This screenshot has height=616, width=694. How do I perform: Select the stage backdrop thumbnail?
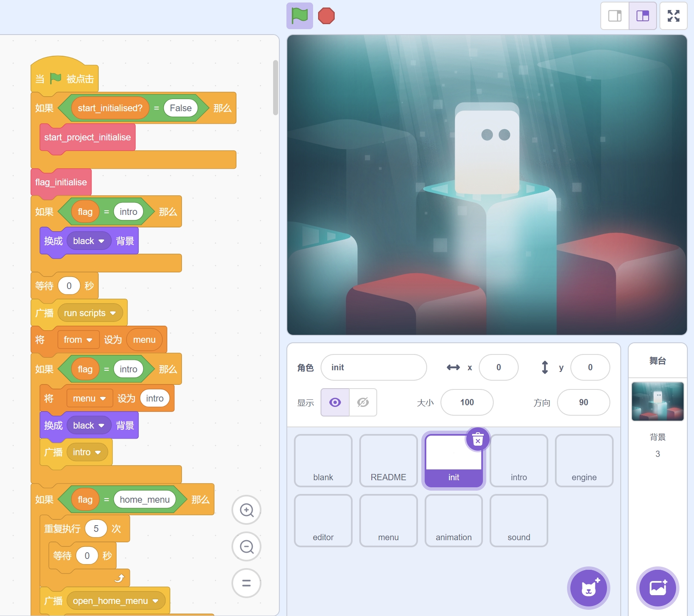[657, 401]
